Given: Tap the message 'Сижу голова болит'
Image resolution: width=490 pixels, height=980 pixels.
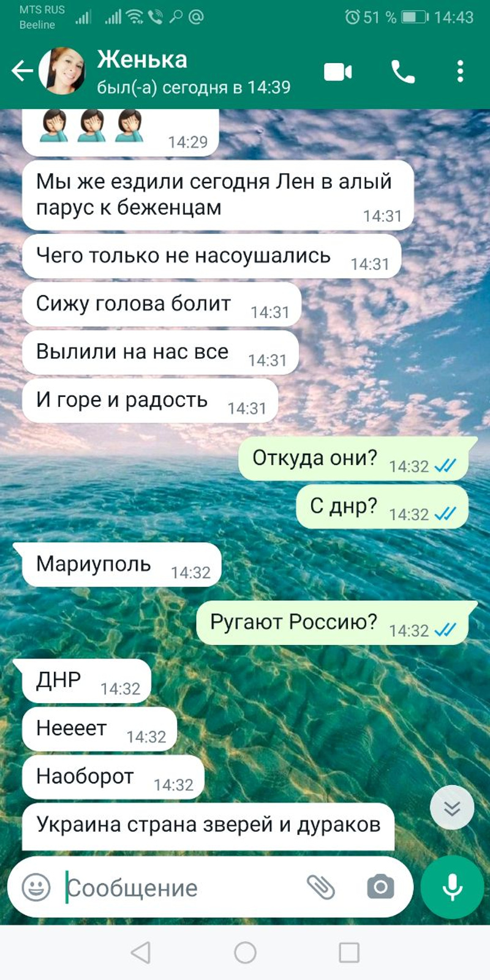Looking at the screenshot, I should tap(162, 304).
